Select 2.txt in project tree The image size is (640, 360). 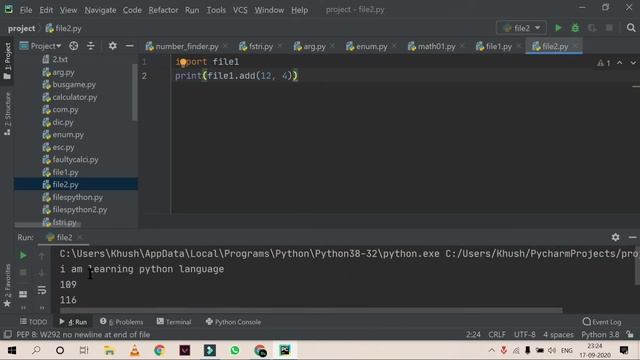60,59
